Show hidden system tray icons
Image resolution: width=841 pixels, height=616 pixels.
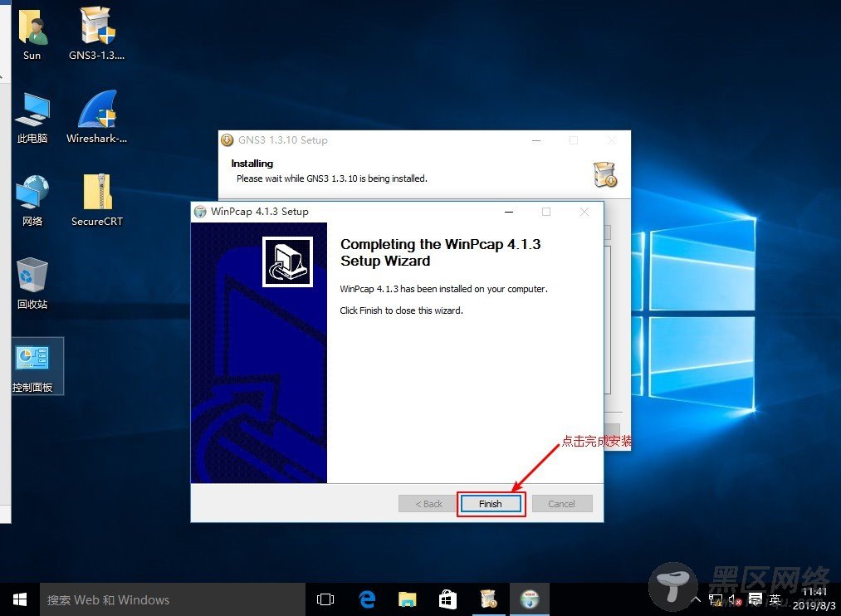[697, 599]
